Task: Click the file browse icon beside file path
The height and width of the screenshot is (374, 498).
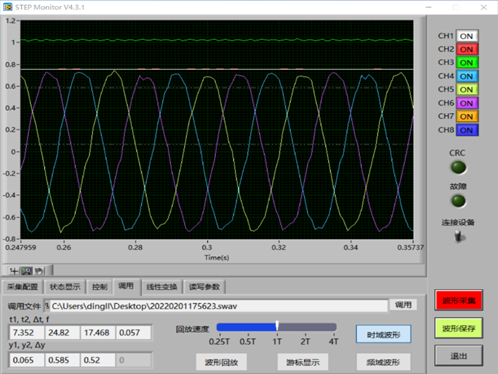Action: (x=47, y=306)
